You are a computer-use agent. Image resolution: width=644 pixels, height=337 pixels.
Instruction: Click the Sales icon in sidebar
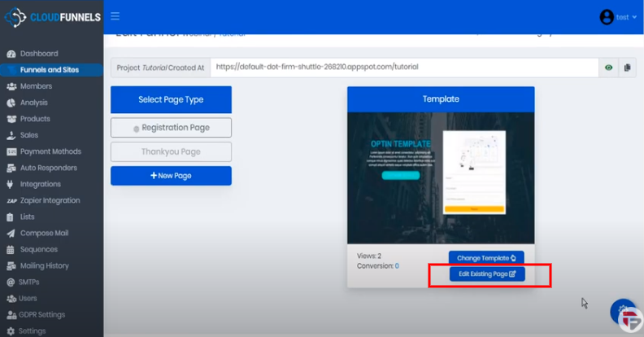tap(11, 135)
